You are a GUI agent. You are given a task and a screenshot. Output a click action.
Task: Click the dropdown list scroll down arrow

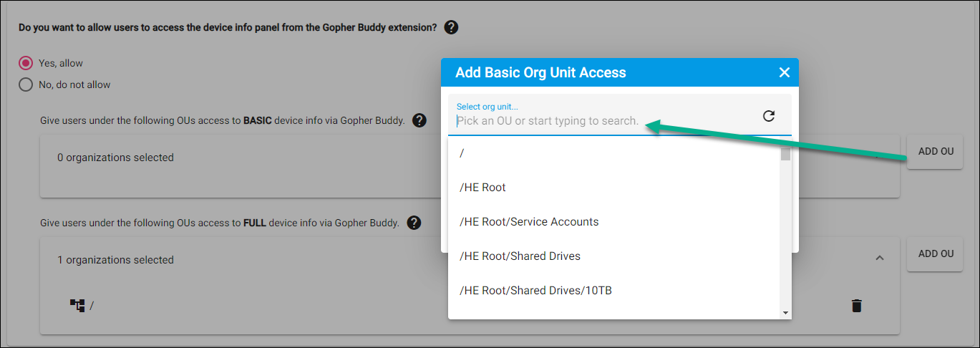coord(785,313)
